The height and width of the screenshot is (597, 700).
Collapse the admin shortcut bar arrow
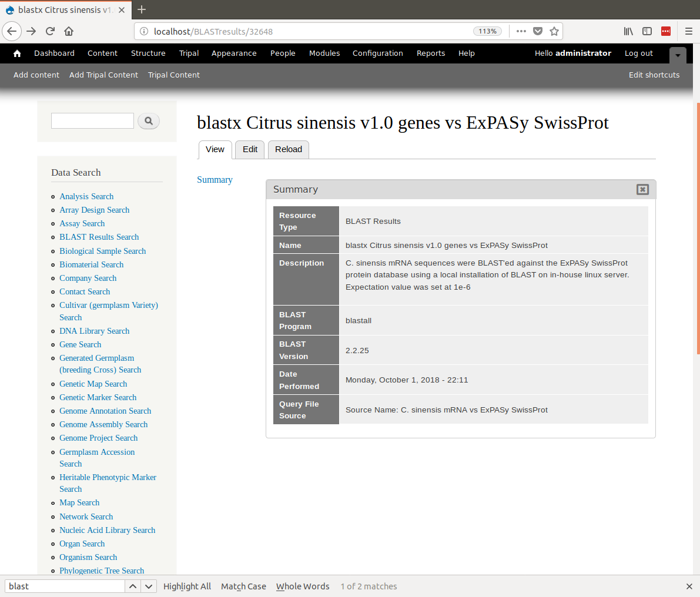pos(678,55)
